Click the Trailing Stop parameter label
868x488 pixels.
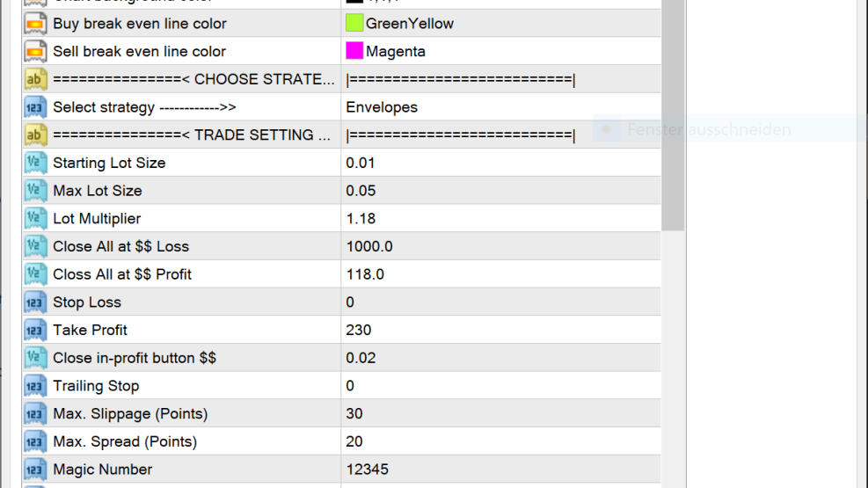[96, 386]
